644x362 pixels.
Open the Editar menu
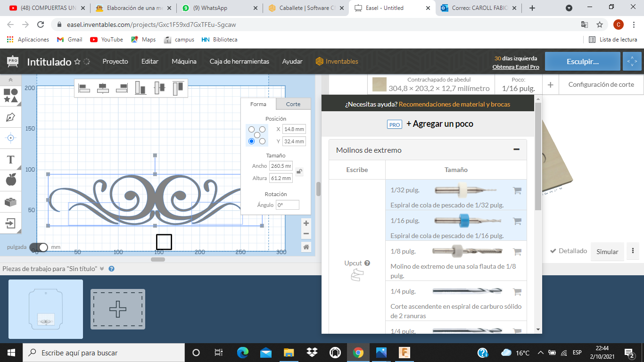point(150,61)
